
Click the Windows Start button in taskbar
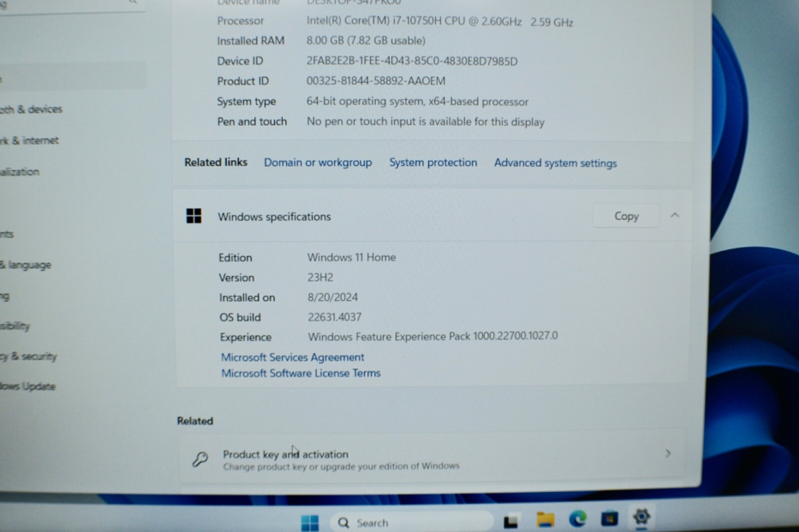pyautogui.click(x=310, y=523)
